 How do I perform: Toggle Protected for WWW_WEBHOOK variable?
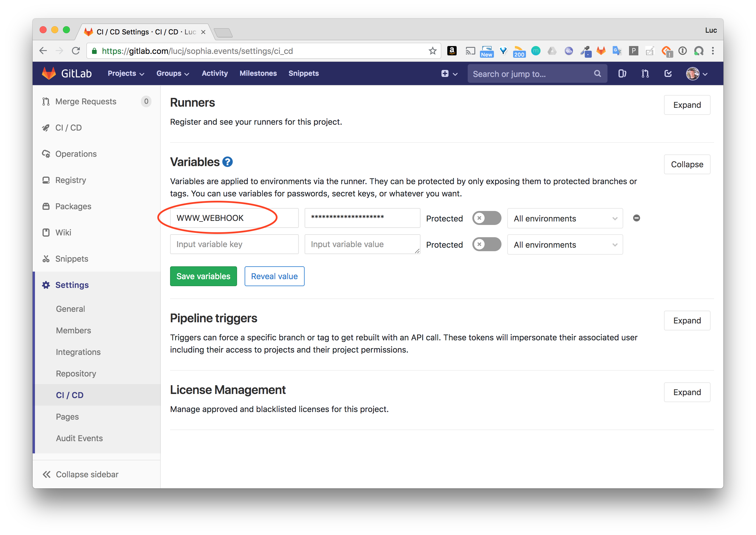(x=486, y=218)
